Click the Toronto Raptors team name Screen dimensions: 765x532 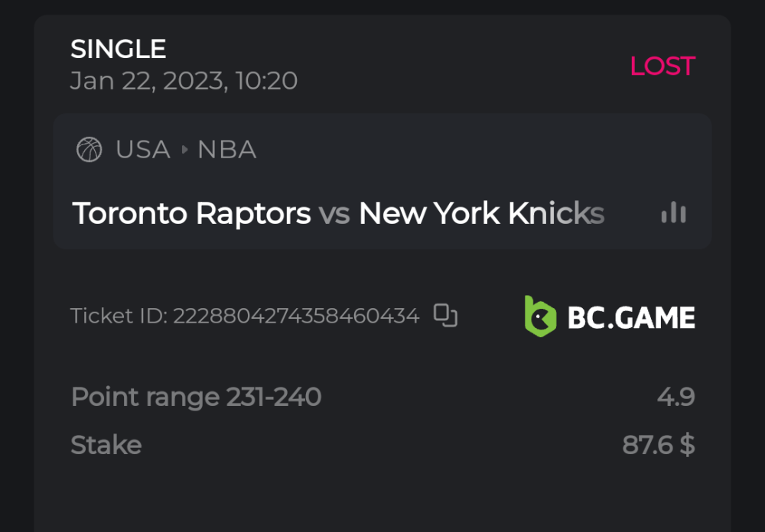[x=191, y=214]
